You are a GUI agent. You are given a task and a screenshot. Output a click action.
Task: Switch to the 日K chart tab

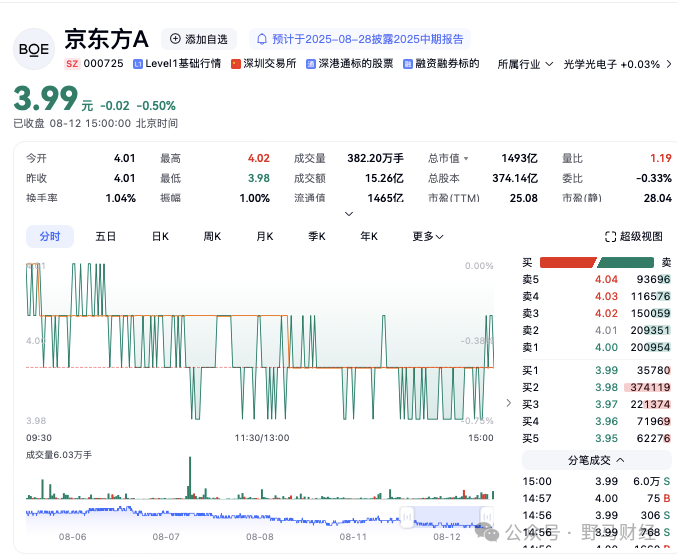(x=160, y=237)
